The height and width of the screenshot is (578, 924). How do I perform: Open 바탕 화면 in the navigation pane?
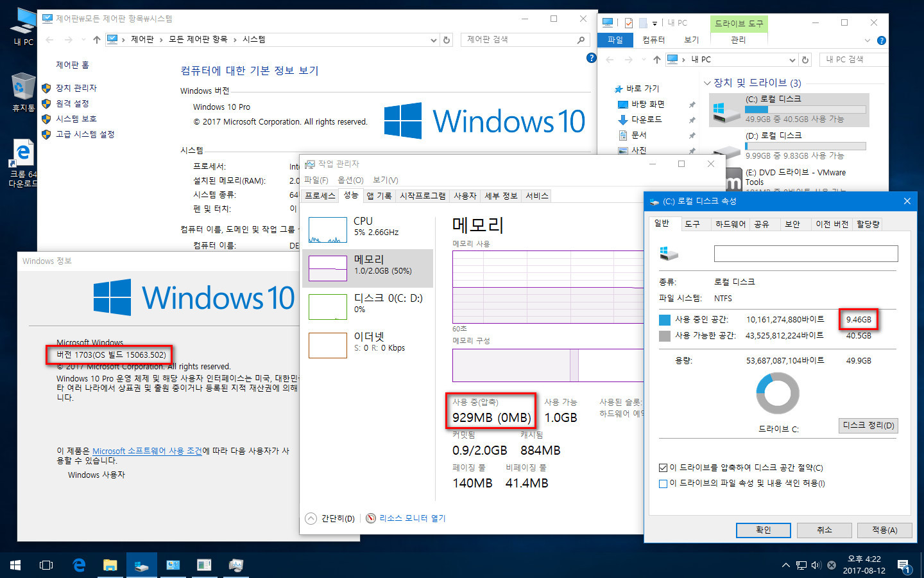click(647, 104)
